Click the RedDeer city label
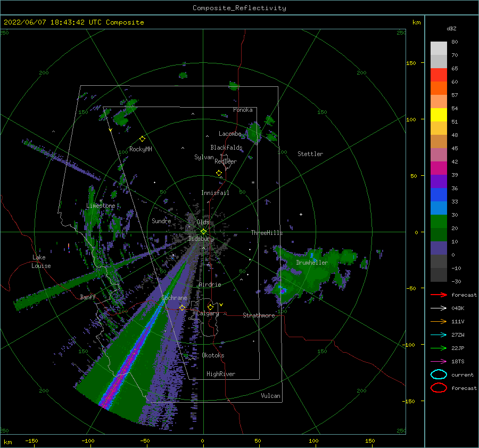 226,161
